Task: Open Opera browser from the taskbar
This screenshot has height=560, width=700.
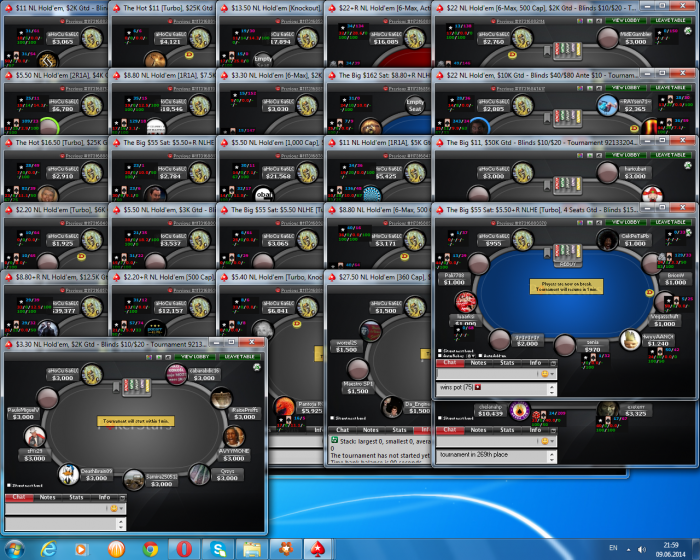Action: pyautogui.click(x=184, y=549)
